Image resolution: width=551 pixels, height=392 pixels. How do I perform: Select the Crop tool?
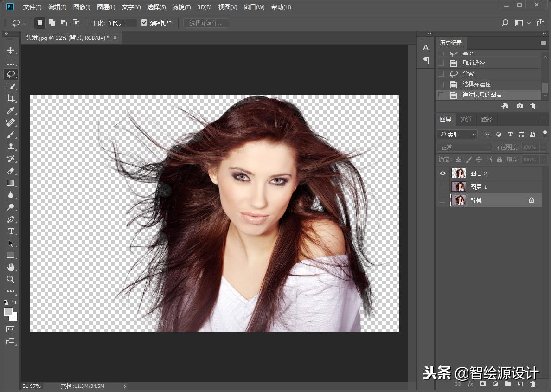(x=10, y=98)
